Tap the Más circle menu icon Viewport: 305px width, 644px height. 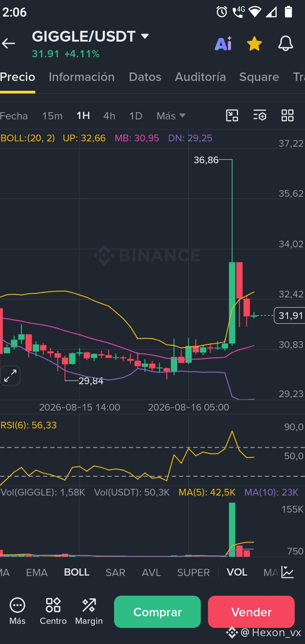tap(17, 606)
